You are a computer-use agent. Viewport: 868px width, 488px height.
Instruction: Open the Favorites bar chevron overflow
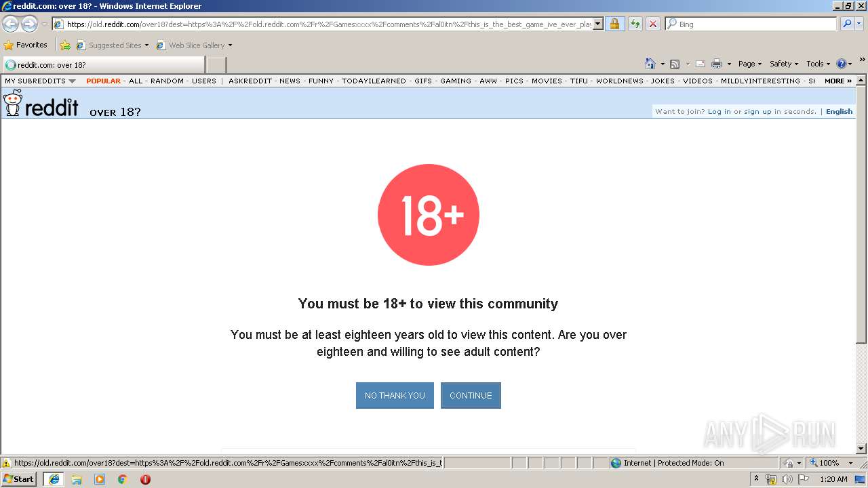tap(862, 60)
